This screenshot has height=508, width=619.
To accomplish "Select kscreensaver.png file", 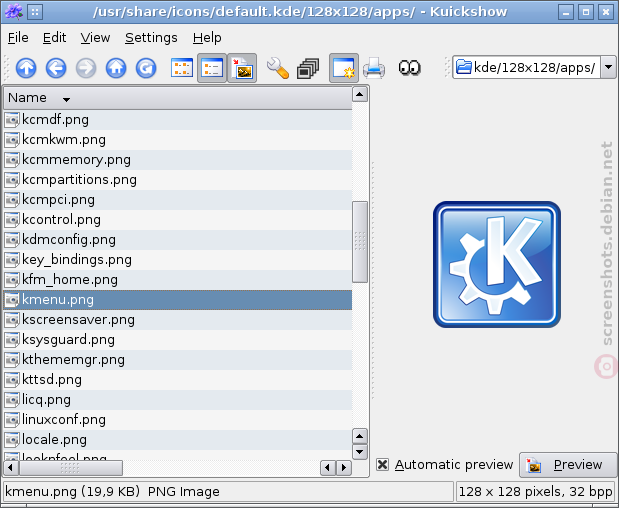I will (177, 320).
